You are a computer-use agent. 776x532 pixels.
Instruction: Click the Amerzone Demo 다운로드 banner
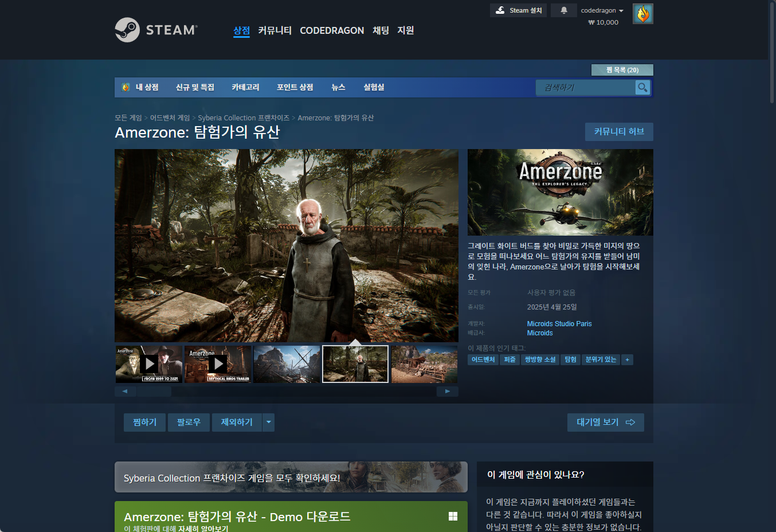291,517
